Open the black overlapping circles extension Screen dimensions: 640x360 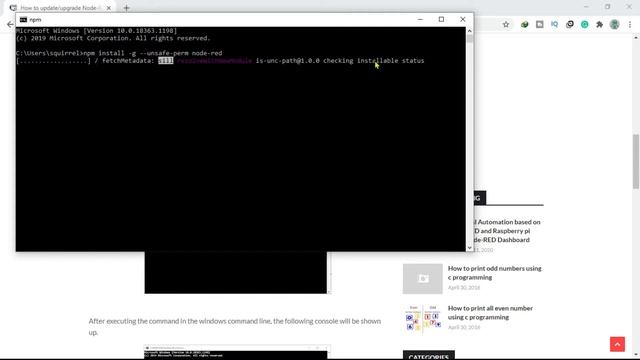coord(570,24)
